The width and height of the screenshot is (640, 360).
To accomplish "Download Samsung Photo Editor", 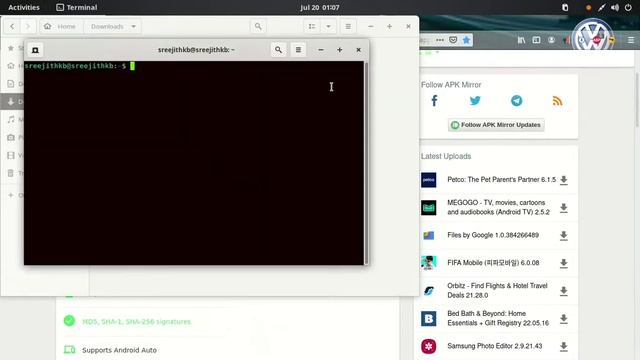I will (x=564, y=347).
